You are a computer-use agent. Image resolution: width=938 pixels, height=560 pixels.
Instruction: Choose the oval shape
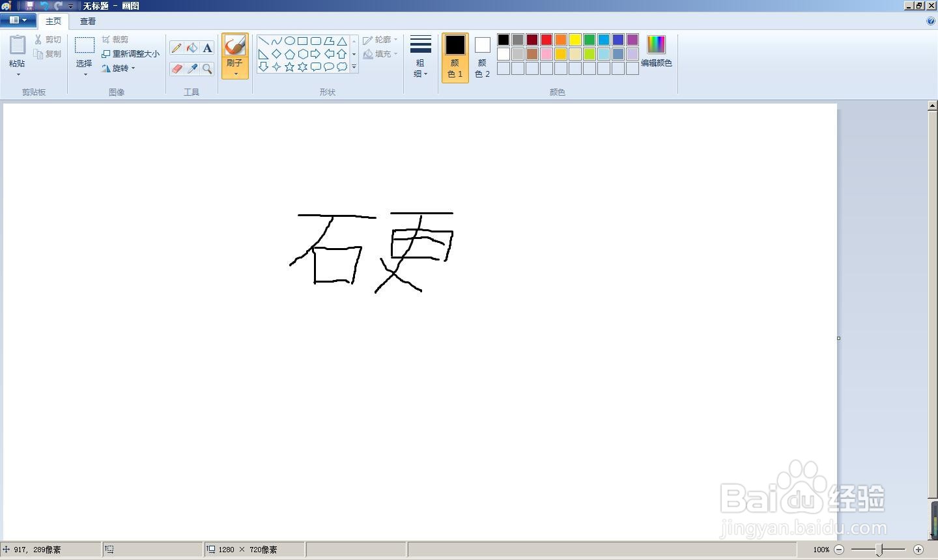pos(289,40)
